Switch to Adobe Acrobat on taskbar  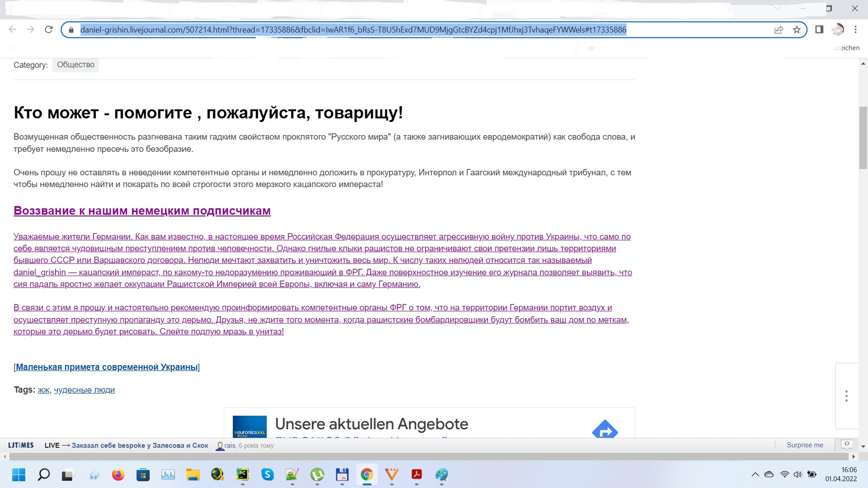416,474
